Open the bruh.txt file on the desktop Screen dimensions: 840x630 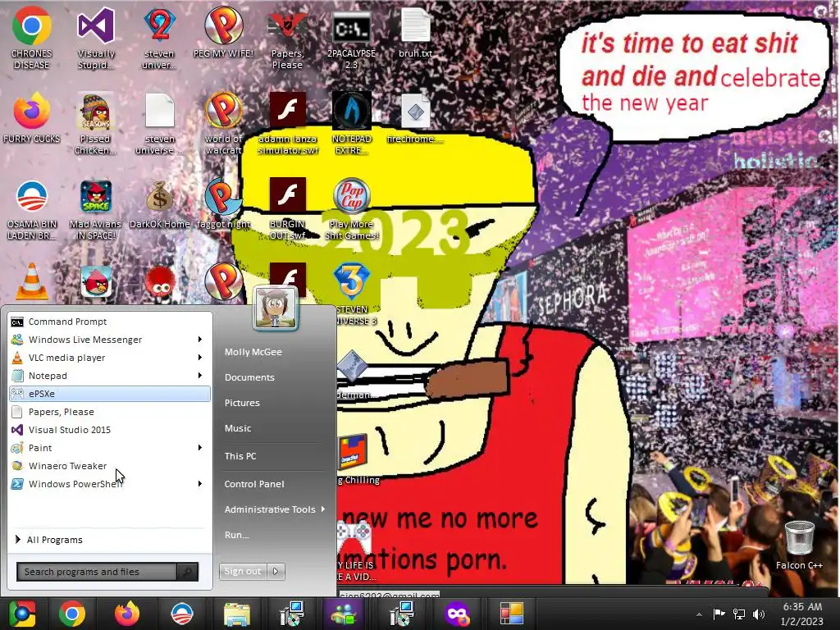coord(415,32)
